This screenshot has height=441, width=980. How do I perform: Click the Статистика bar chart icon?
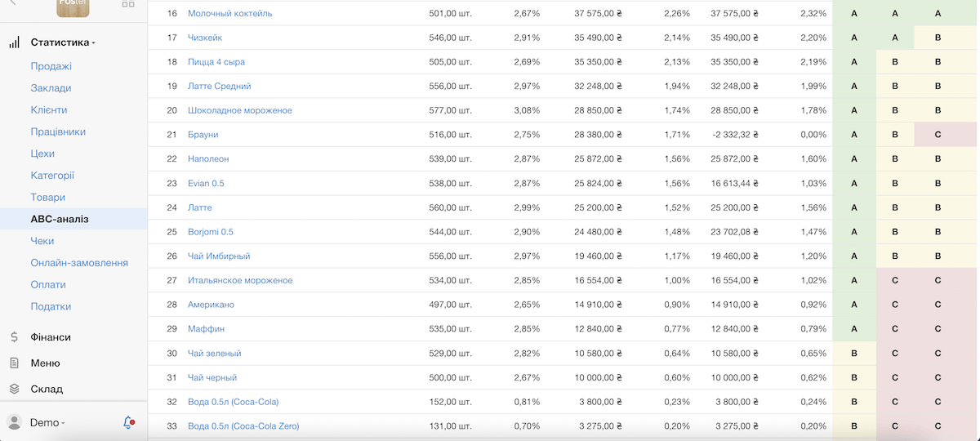click(x=14, y=42)
